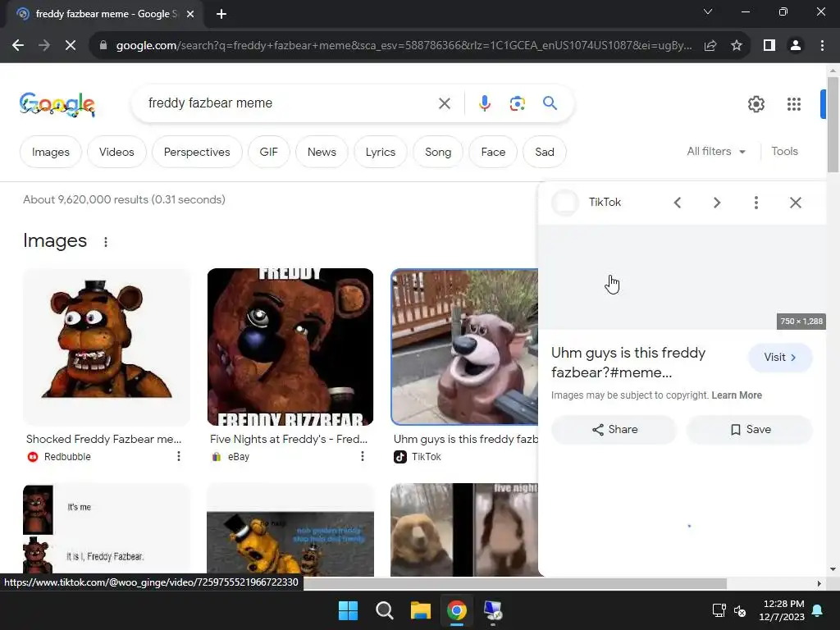Open Windows Start menu
This screenshot has height=630, width=840.
[x=348, y=610]
